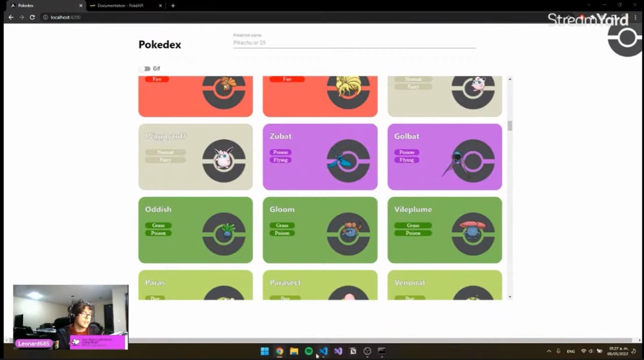Click Golbat's Flying type badge
Image resolution: width=644 pixels, height=360 pixels.
(407, 160)
